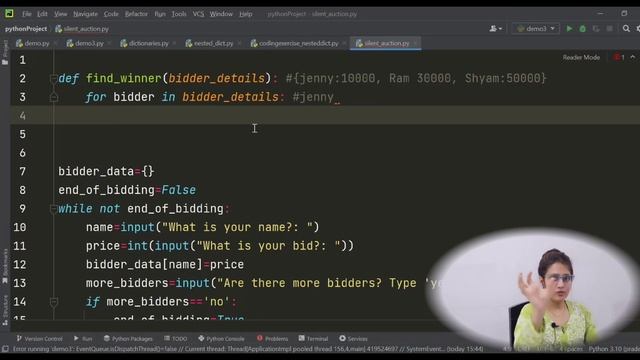Open the Python Packages tool window

(x=128, y=338)
